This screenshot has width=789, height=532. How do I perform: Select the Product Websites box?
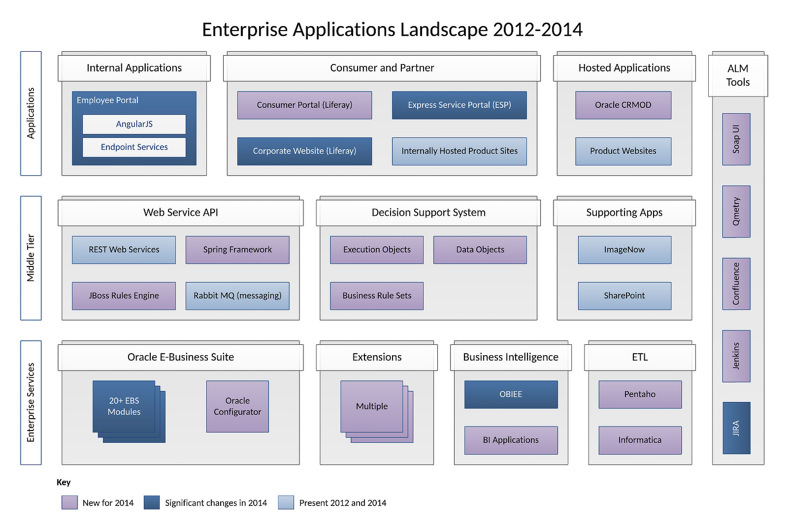(x=623, y=151)
